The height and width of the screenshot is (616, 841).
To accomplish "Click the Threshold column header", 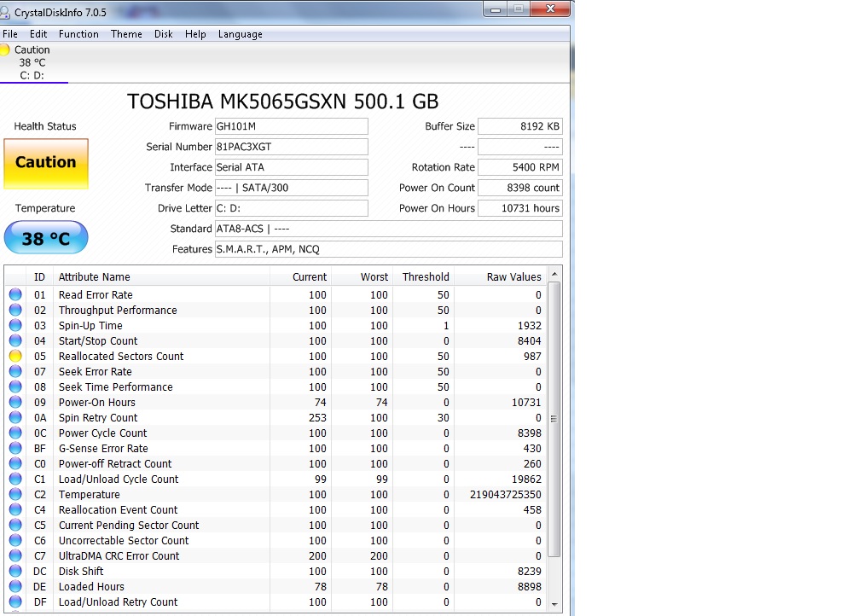I will [x=424, y=277].
